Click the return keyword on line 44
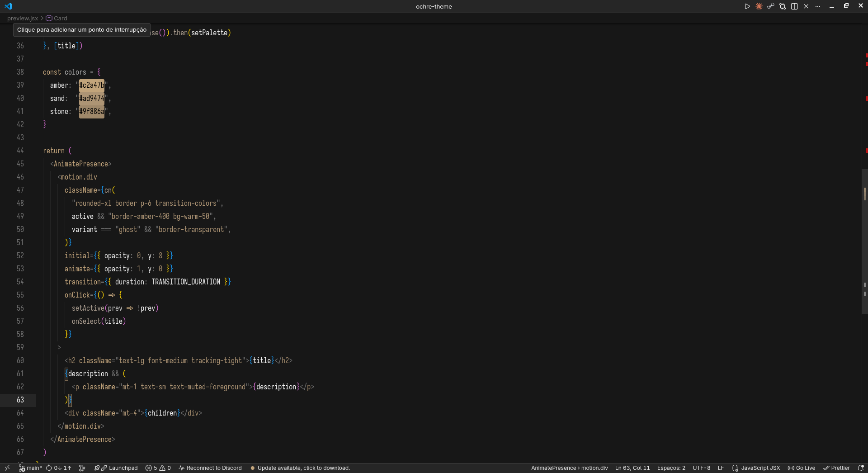868x473 pixels. tap(54, 151)
